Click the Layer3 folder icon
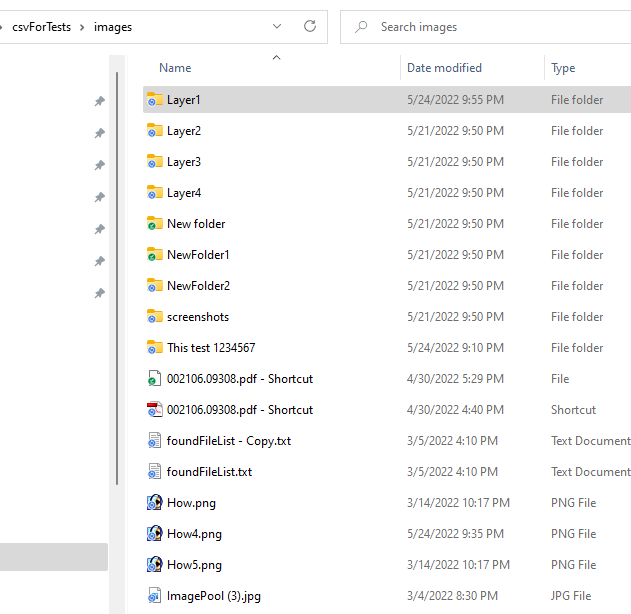631x614 pixels. [155, 161]
